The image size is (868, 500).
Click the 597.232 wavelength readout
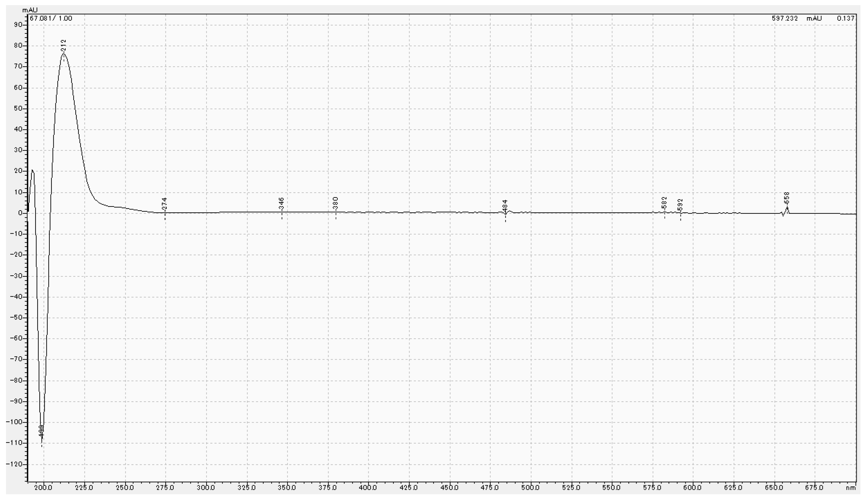point(785,18)
